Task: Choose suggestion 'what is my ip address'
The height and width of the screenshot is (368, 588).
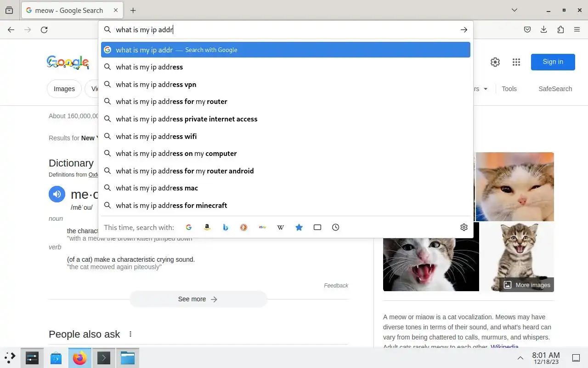Action: click(286, 67)
